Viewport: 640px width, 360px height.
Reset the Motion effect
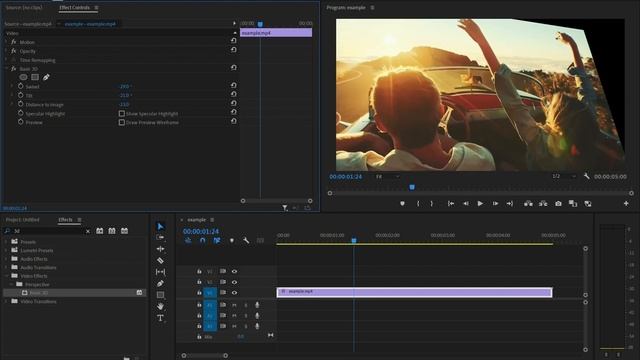(233, 41)
